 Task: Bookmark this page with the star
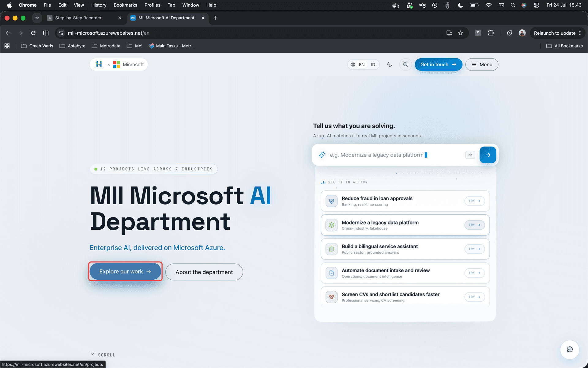tap(461, 33)
